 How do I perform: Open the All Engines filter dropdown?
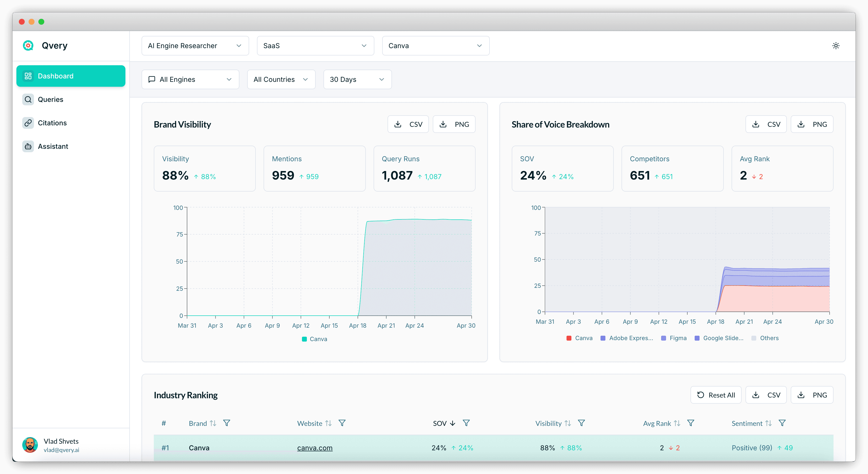(190, 79)
